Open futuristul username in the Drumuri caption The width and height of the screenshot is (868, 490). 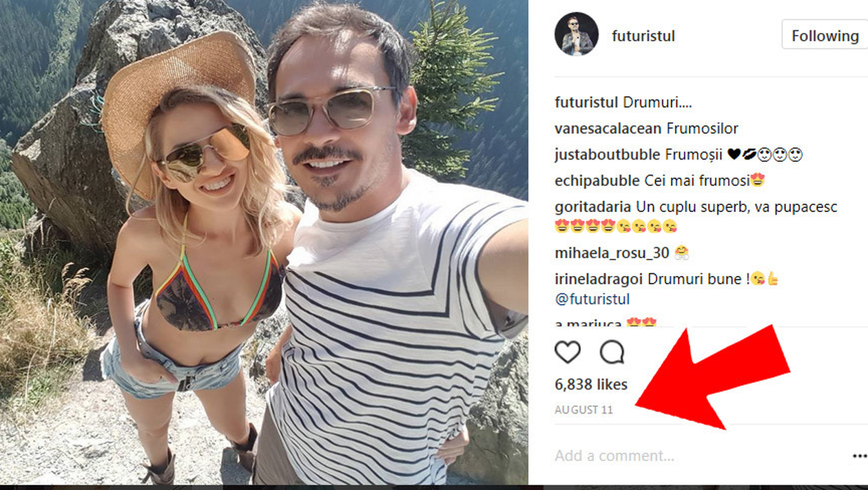click(x=586, y=103)
